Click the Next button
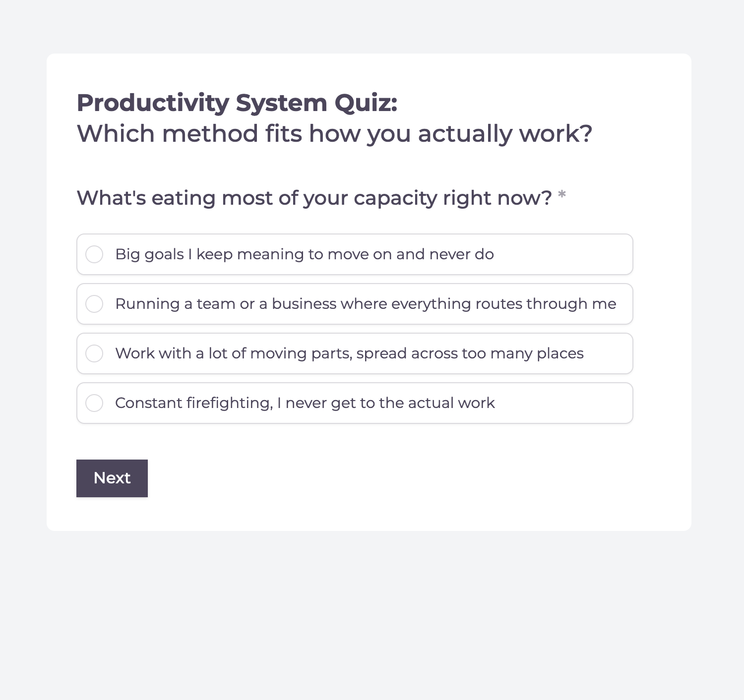Viewport: 744px width, 700px height. pos(112,478)
